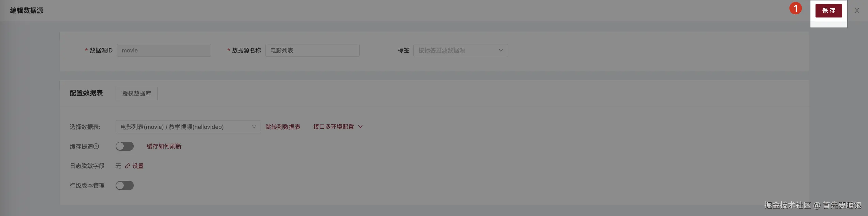Click the 授权数据库 button
This screenshot has width=868, height=216.
[137, 94]
